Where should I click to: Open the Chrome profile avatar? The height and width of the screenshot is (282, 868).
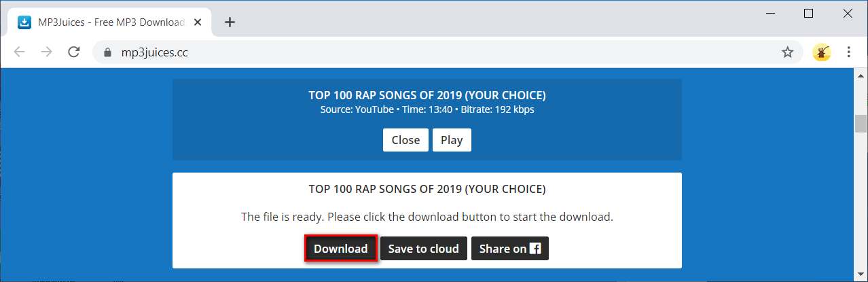click(x=822, y=52)
